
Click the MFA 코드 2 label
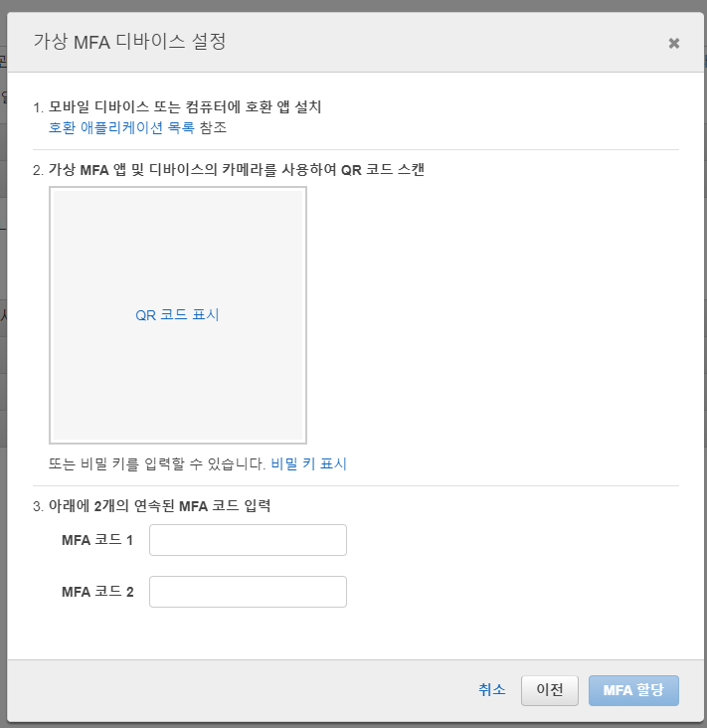pyautogui.click(x=97, y=592)
